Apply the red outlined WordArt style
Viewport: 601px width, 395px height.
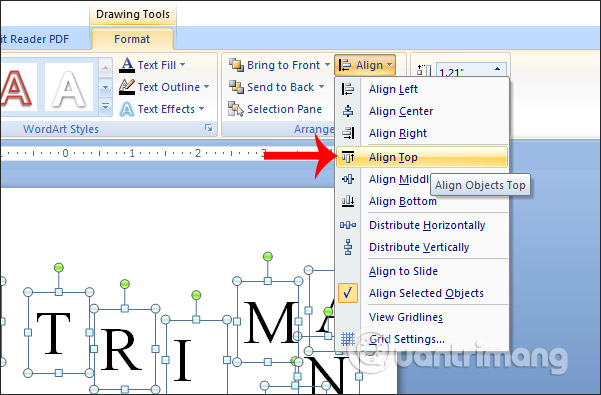(x=18, y=87)
